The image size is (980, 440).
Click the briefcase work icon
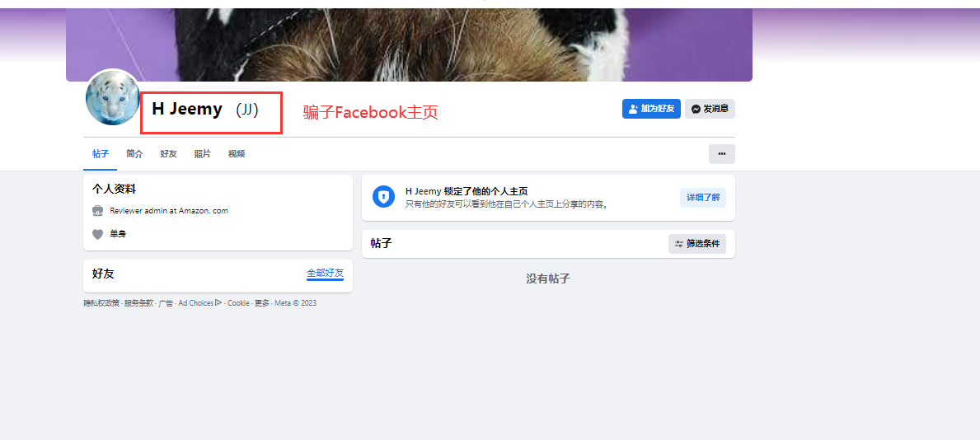coord(97,211)
